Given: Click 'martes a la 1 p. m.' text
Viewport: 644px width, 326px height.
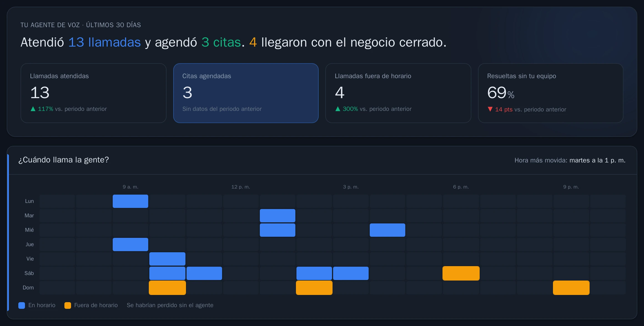Looking at the screenshot, I should pyautogui.click(x=597, y=160).
